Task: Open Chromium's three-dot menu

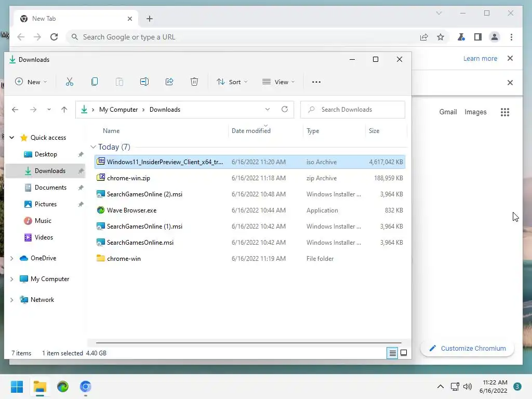Action: coord(511,37)
